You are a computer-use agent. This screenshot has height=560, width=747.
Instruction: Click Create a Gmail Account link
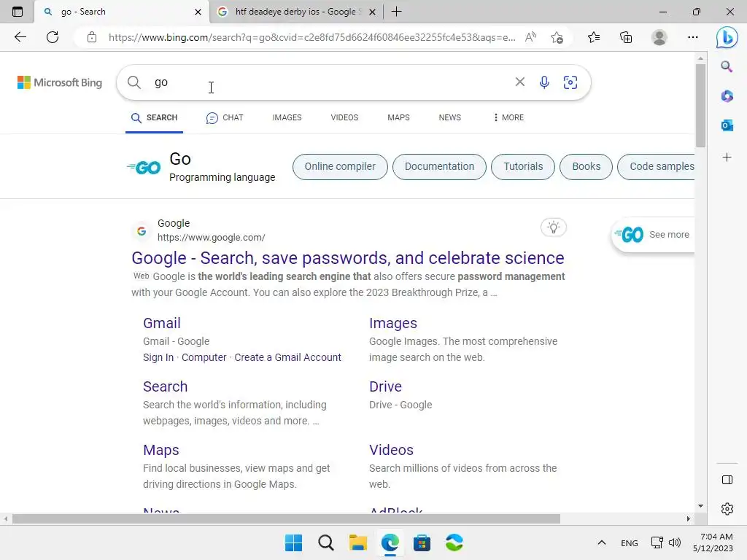click(x=287, y=357)
